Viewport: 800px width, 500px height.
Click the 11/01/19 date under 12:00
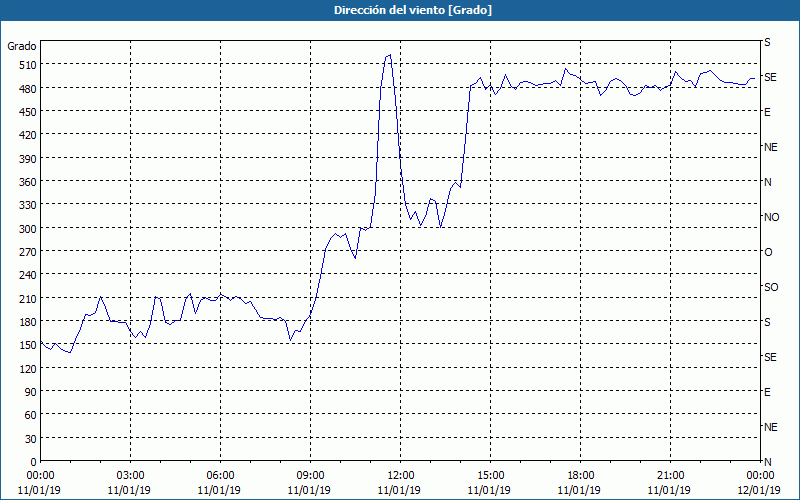[x=399, y=491]
